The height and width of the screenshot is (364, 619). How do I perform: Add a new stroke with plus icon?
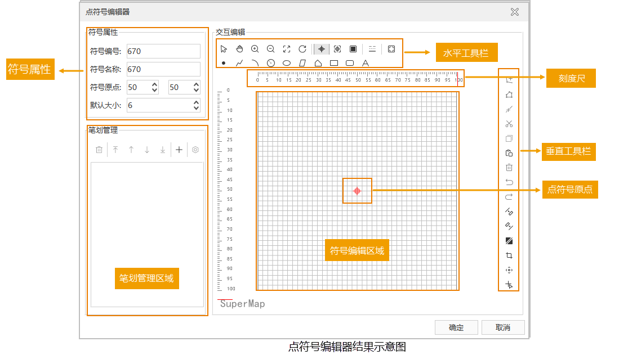click(x=179, y=150)
